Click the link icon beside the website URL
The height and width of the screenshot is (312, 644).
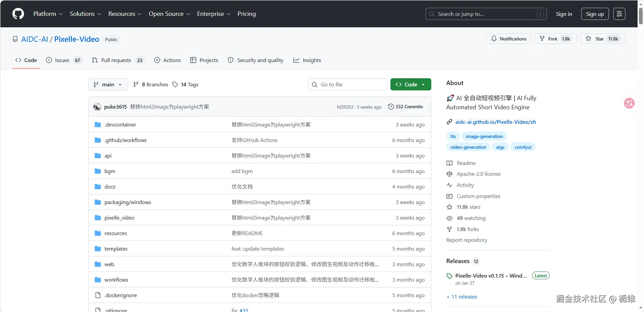(449, 122)
